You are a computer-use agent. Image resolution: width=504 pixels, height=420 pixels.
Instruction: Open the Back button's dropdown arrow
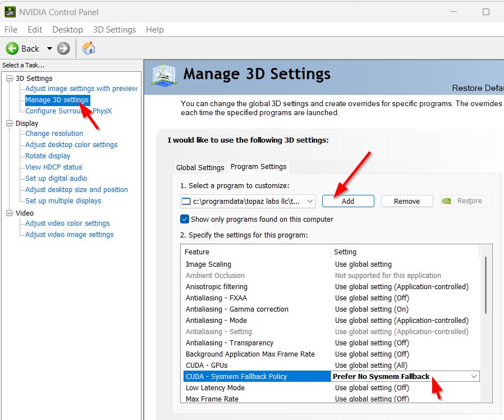[49, 48]
